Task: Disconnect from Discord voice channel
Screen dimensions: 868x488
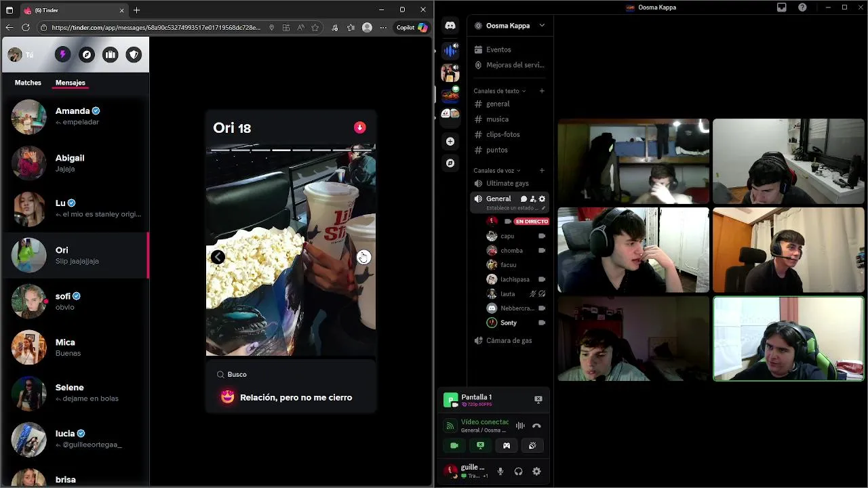Action: (x=536, y=426)
